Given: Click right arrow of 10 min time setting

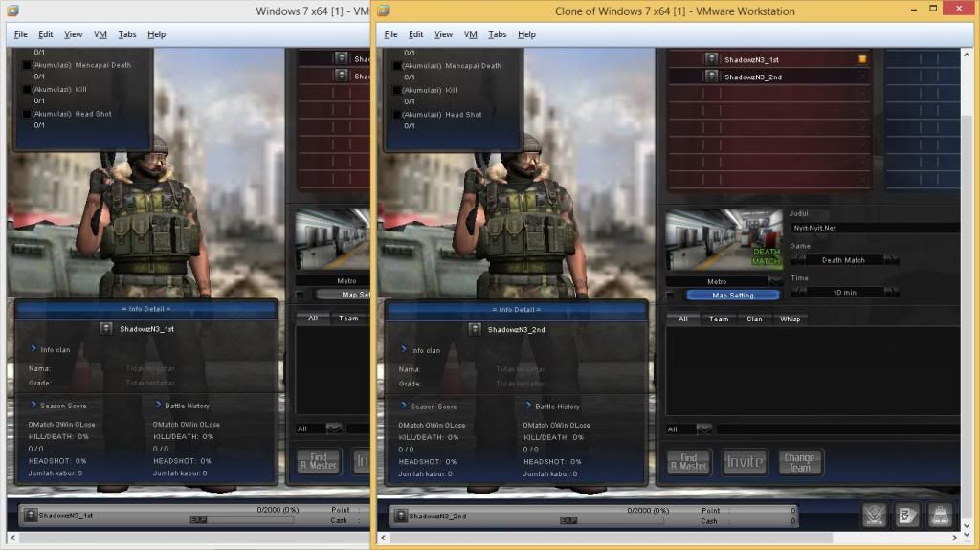Looking at the screenshot, I should 891,292.
